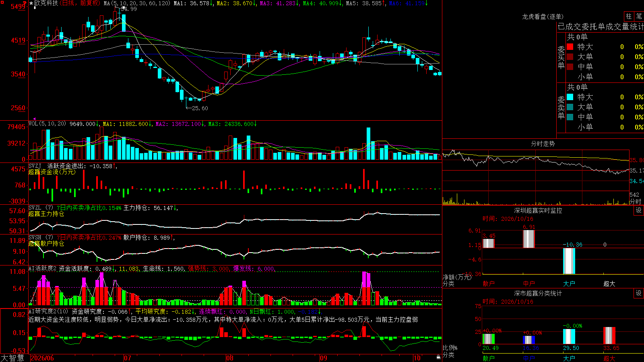The width and height of the screenshot is (644, 362).
Task: Click 散户 in the 深圳超赢实时监控 chart
Action: (x=489, y=284)
